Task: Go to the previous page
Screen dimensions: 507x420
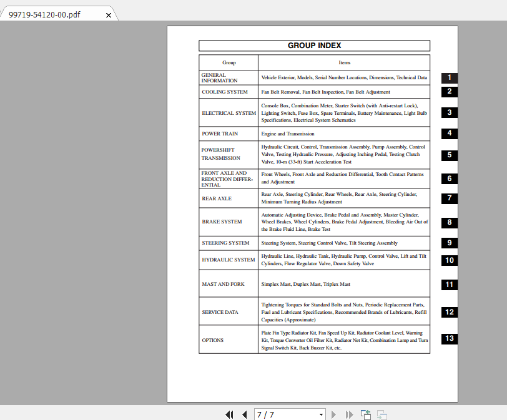Action: (244, 414)
